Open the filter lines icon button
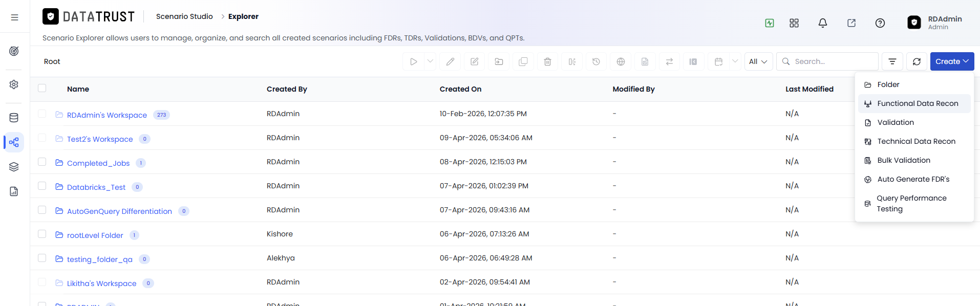 pos(892,61)
